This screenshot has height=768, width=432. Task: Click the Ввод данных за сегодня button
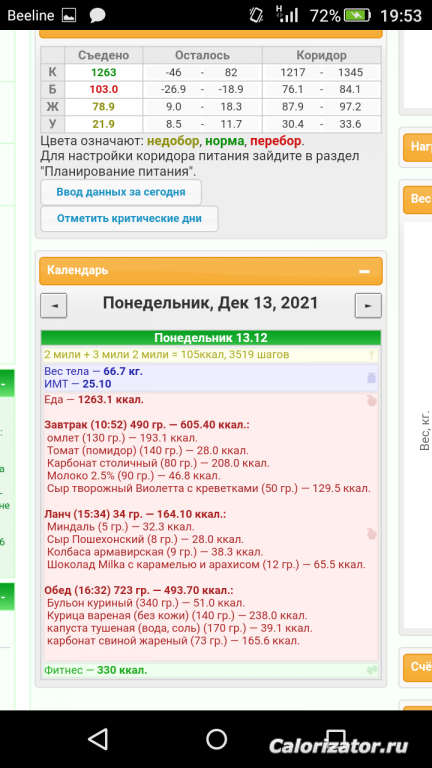point(121,192)
